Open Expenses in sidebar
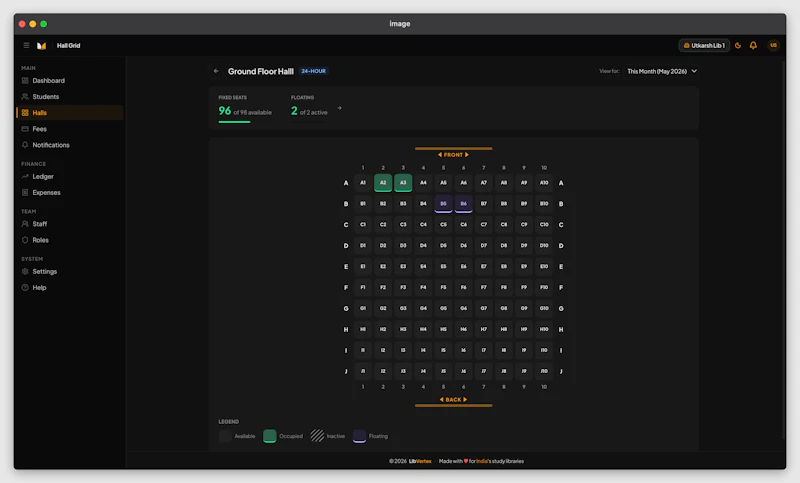The width and height of the screenshot is (800, 483). pos(70,192)
